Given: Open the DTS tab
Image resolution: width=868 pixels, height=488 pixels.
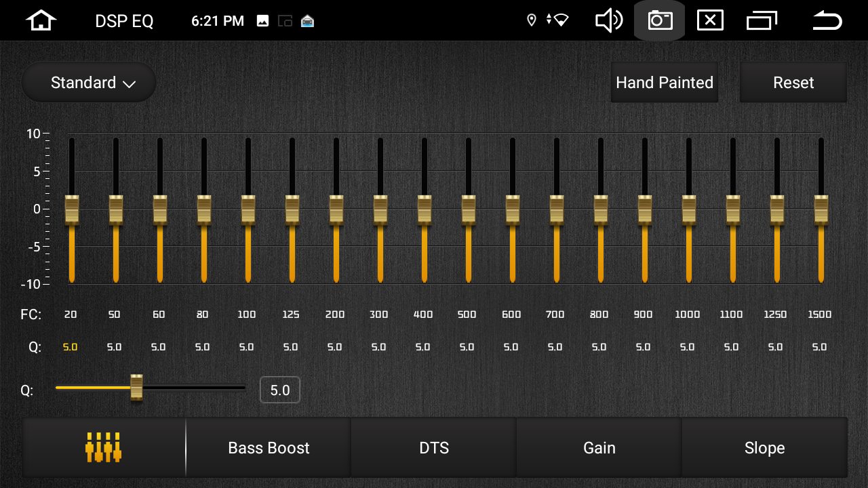Looking at the screenshot, I should (x=434, y=448).
